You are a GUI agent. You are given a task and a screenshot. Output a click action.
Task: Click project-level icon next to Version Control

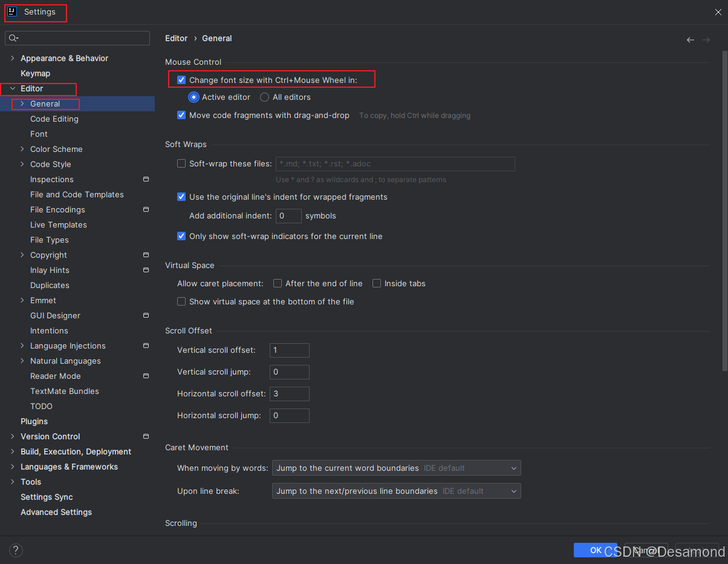point(146,436)
